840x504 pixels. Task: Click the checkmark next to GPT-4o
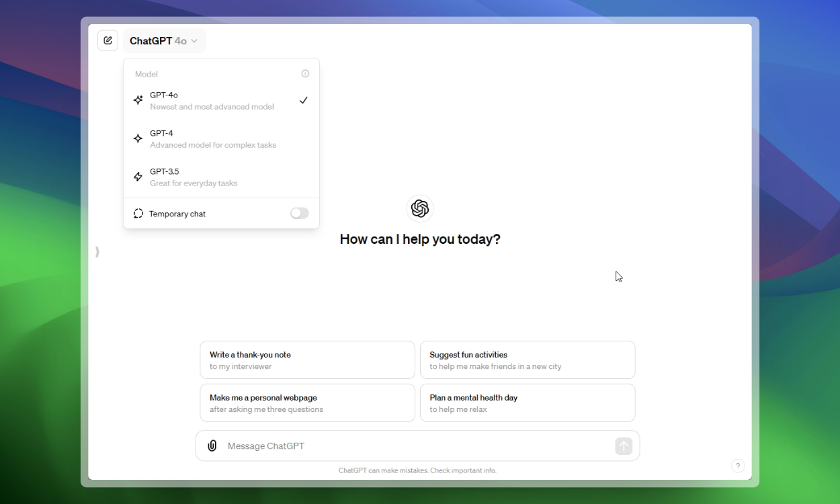coord(304,100)
